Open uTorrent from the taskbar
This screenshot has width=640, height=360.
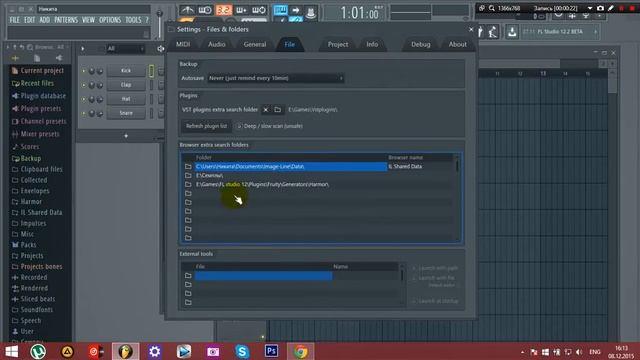(38, 351)
